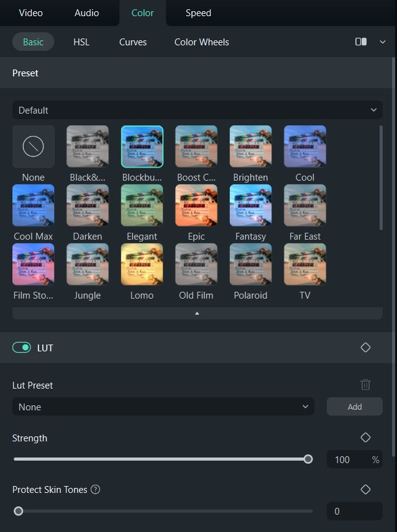This screenshot has width=397, height=532.
Task: Click the Add LUT button
Action: click(x=355, y=407)
